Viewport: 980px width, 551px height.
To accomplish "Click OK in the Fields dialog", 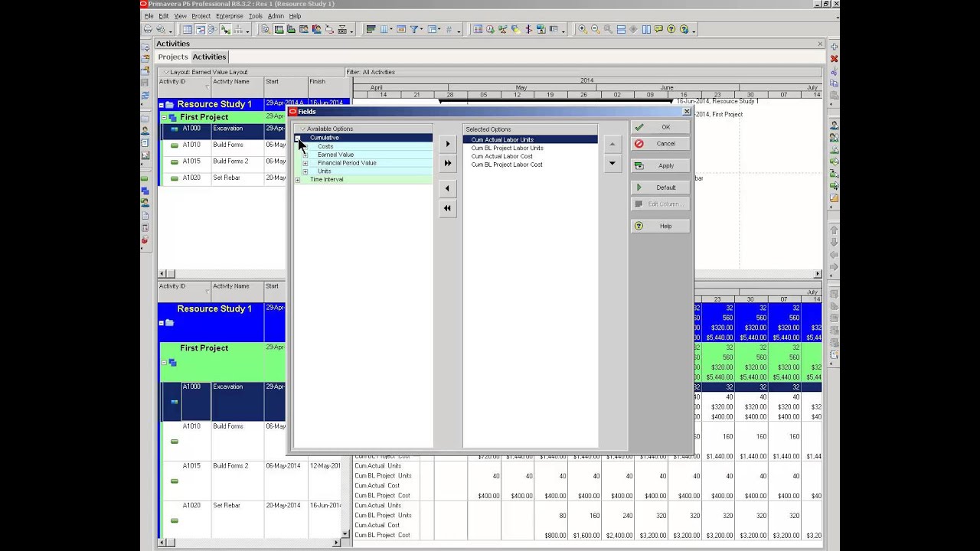I will pyautogui.click(x=661, y=127).
